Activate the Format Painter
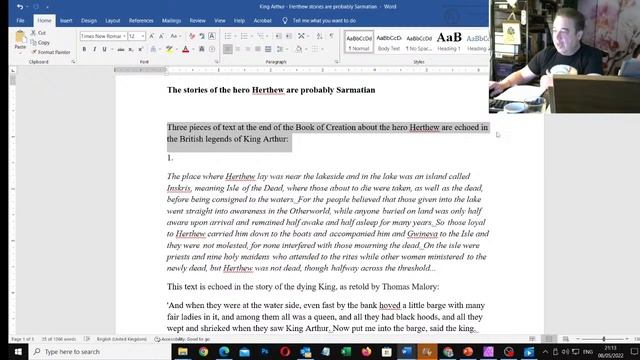The height and width of the screenshot is (360, 640). point(51,52)
